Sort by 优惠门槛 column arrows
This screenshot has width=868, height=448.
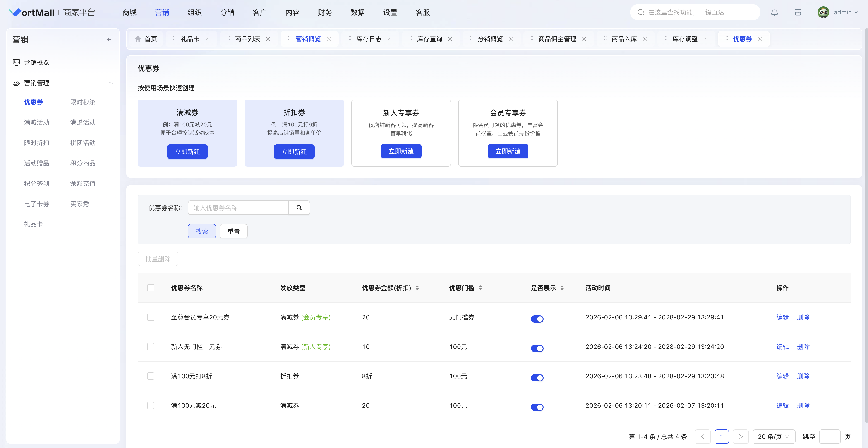[480, 288]
